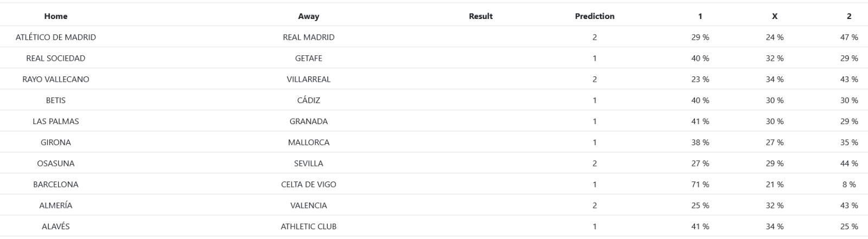This screenshot has height=239, width=868.
Task: Select the ATLÉTICO DE MADRID home team cell
Action: (x=56, y=37)
